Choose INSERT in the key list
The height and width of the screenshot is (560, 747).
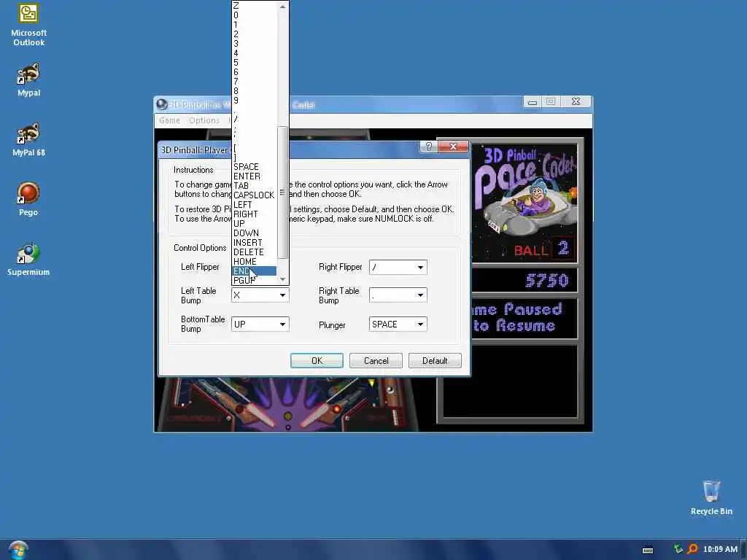pos(254,242)
